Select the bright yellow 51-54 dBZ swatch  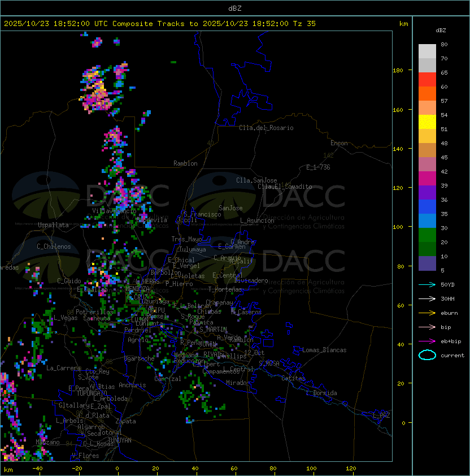tap(427, 122)
